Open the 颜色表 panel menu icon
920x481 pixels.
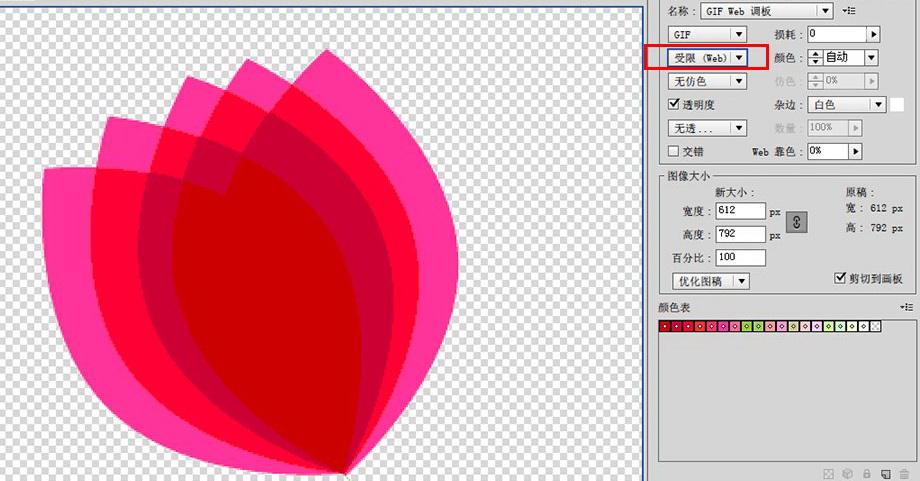[x=907, y=307]
